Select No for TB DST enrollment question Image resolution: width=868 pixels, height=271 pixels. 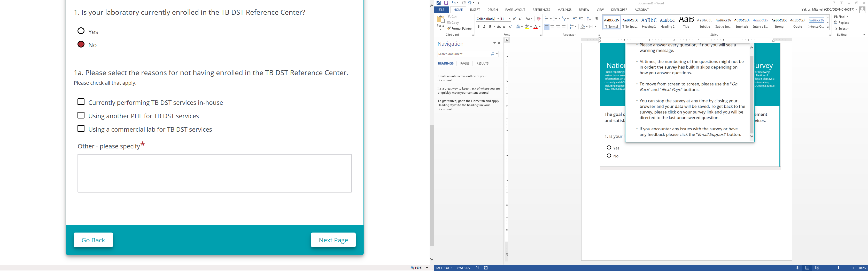(81, 44)
